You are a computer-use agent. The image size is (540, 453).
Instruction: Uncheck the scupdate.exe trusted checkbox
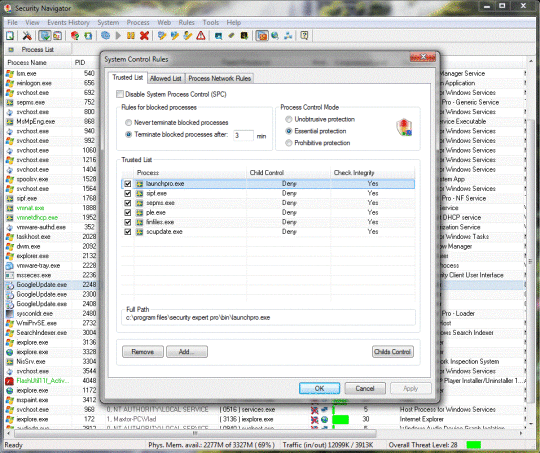[x=127, y=232]
